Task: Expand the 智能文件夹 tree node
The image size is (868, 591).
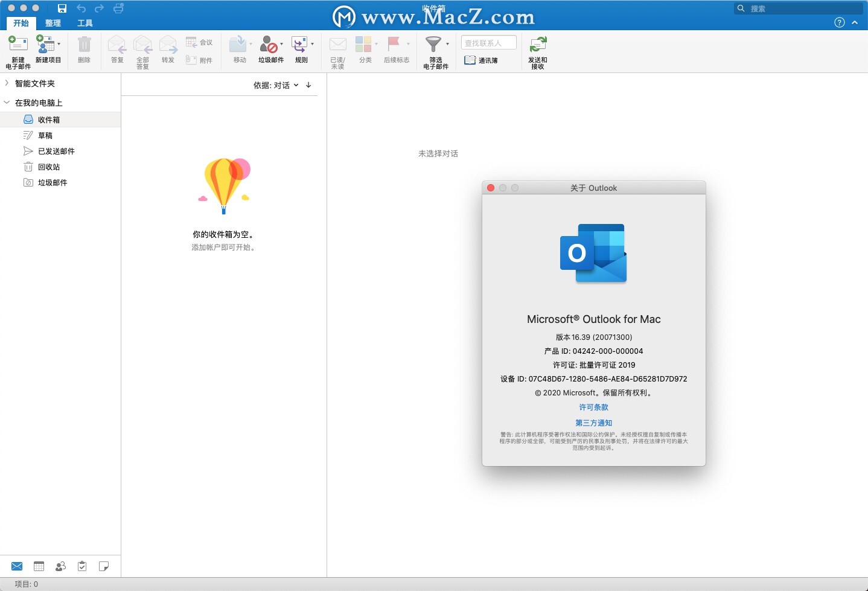Action: coord(7,83)
